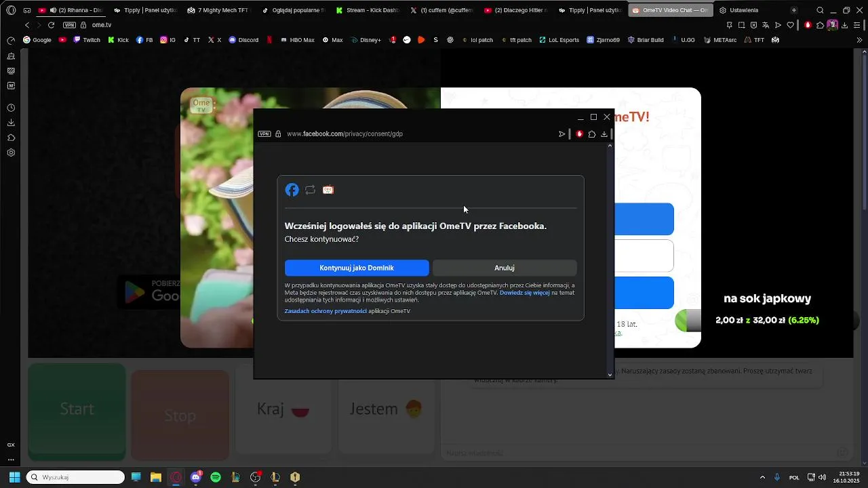Open 'Zasadach ochrony prywatności' link
868x488 pixels.
pyautogui.click(x=325, y=311)
